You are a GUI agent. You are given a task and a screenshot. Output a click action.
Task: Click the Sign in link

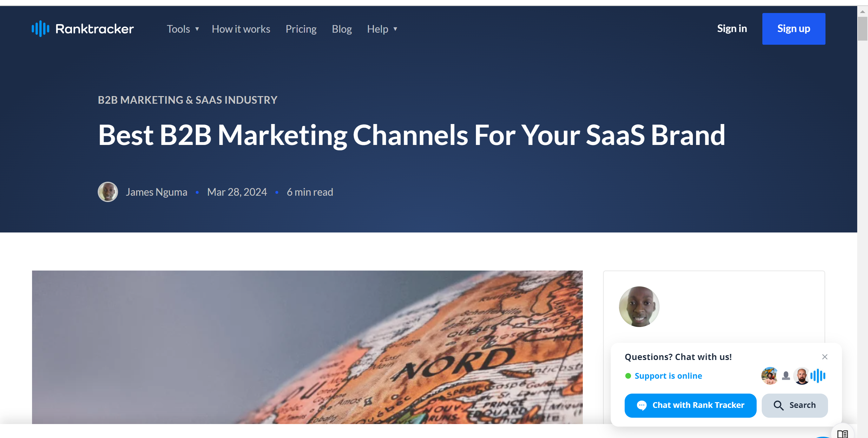732,29
